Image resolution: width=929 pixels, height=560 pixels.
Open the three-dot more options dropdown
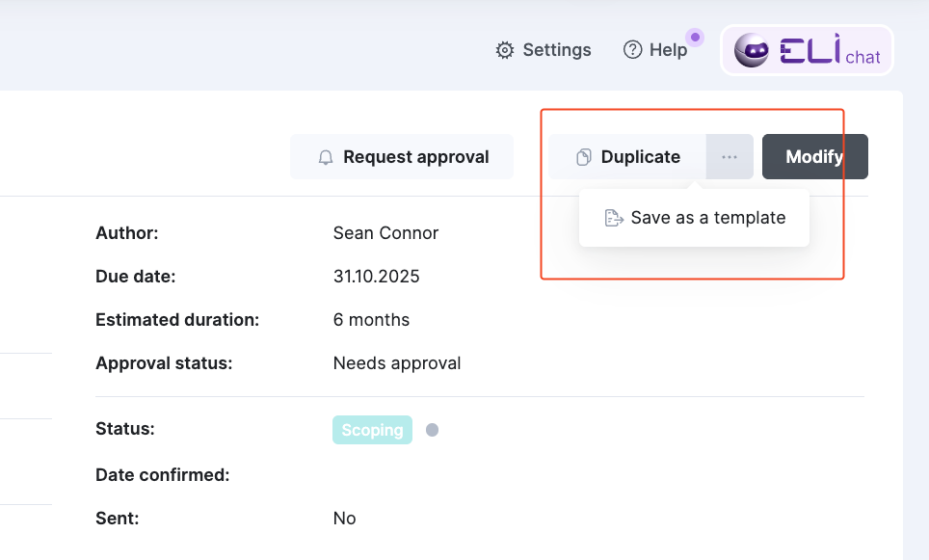point(730,157)
